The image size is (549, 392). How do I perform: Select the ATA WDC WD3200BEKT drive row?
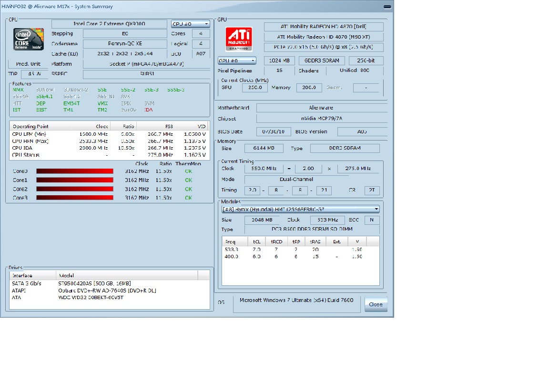[x=109, y=298]
